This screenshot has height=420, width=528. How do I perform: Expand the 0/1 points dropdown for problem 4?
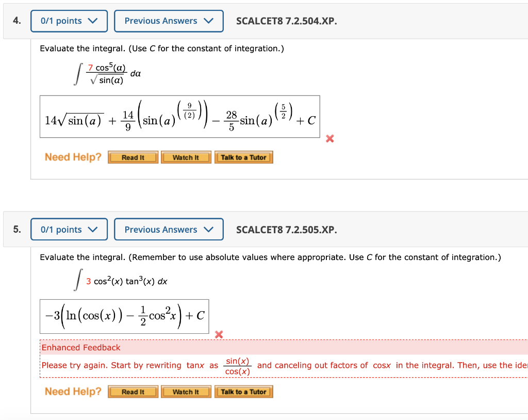[69, 21]
